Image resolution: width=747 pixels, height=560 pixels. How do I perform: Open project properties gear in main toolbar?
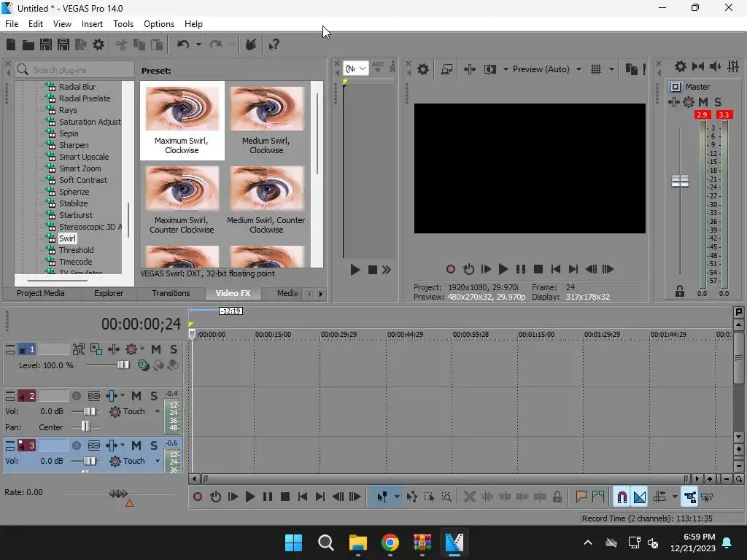98,44
